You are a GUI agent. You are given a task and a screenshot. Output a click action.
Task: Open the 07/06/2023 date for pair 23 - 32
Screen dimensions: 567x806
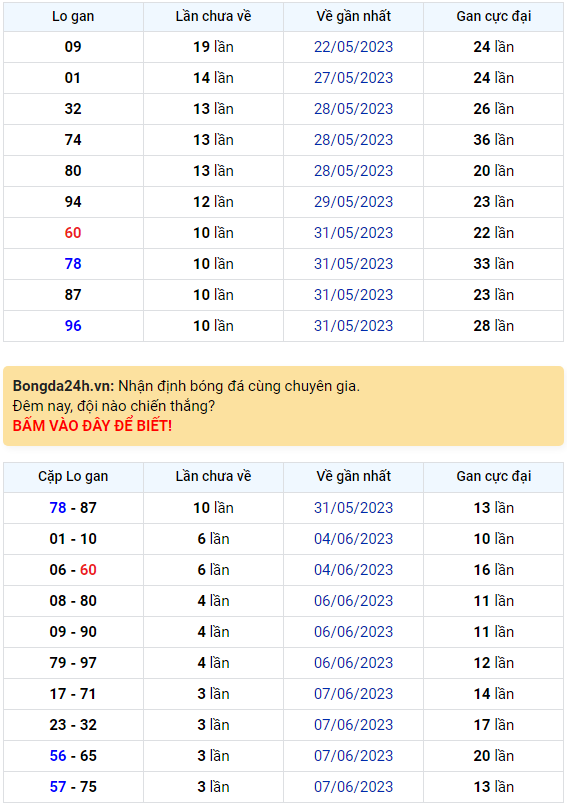pyautogui.click(x=354, y=725)
